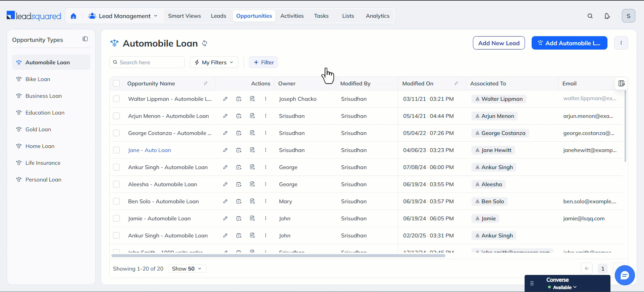The height and width of the screenshot is (292, 644).
Task: Open the search icon in the top bar
Action: coord(590,16)
